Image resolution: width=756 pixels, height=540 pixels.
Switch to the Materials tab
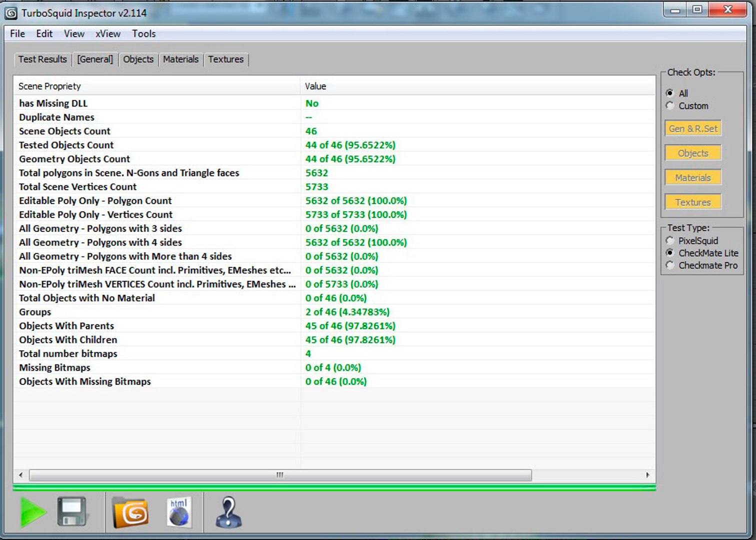(181, 59)
